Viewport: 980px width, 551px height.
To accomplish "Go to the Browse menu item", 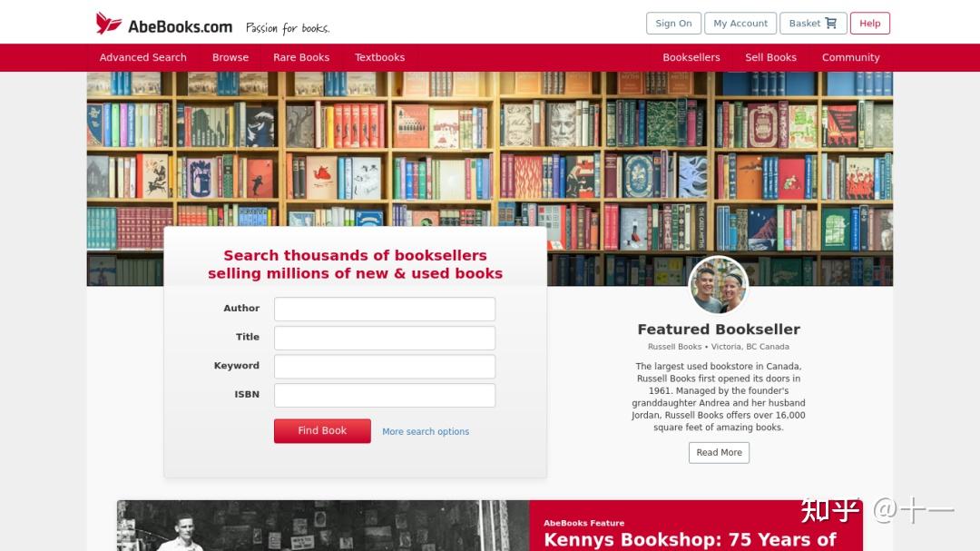I will click(x=230, y=57).
